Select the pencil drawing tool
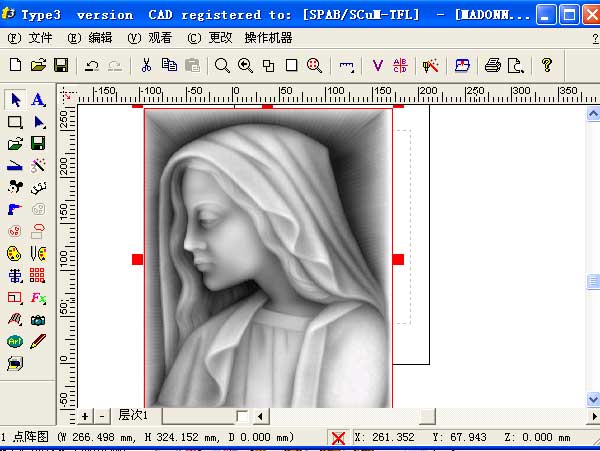The image size is (600, 451). tap(38, 341)
